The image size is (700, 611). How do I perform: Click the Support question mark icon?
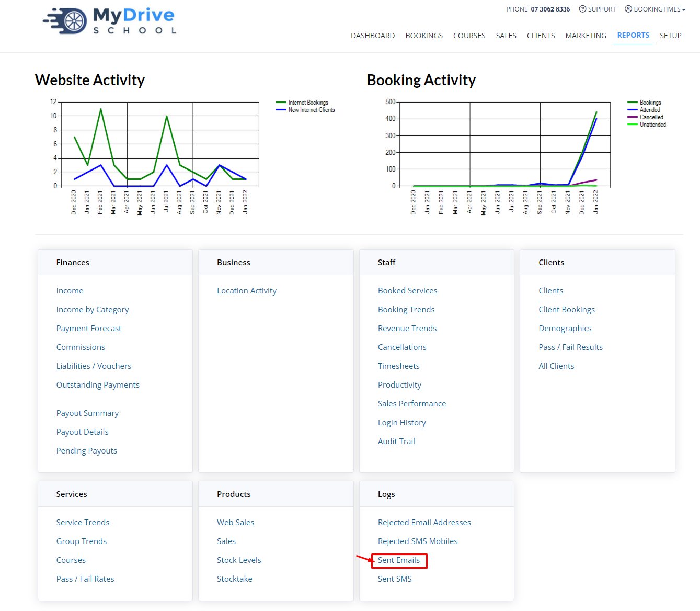[x=582, y=9]
